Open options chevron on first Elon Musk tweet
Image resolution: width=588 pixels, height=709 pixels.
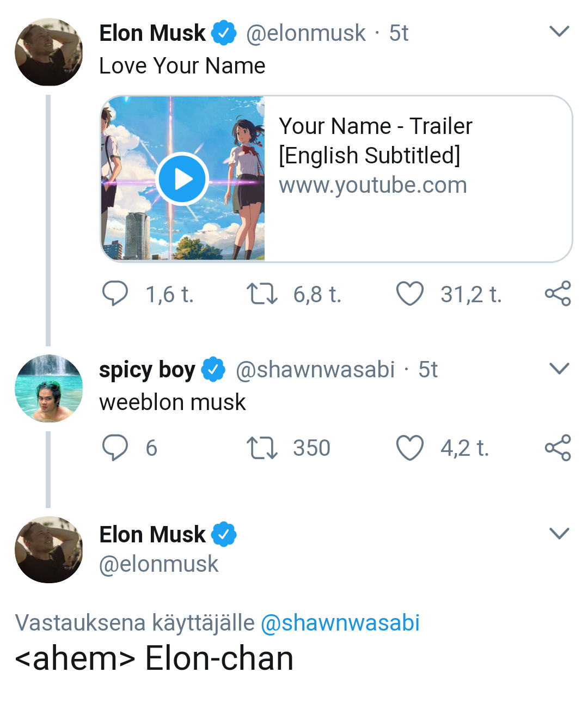(559, 31)
